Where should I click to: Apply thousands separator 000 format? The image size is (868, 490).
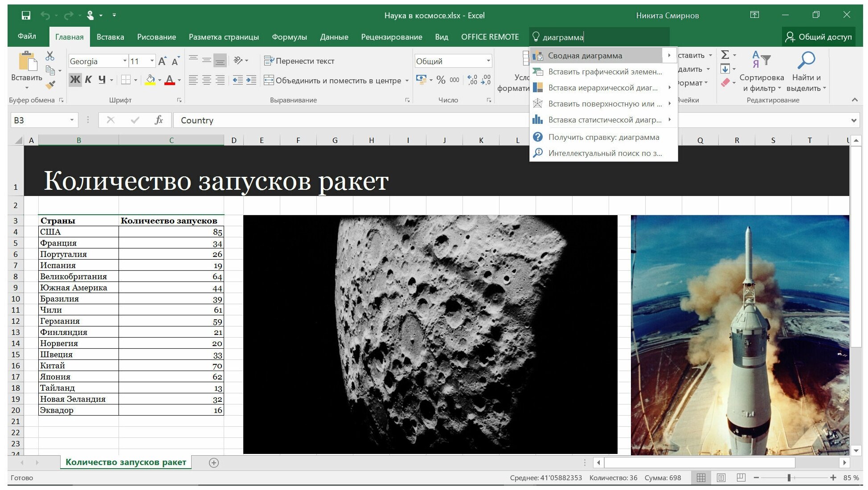[x=454, y=80]
